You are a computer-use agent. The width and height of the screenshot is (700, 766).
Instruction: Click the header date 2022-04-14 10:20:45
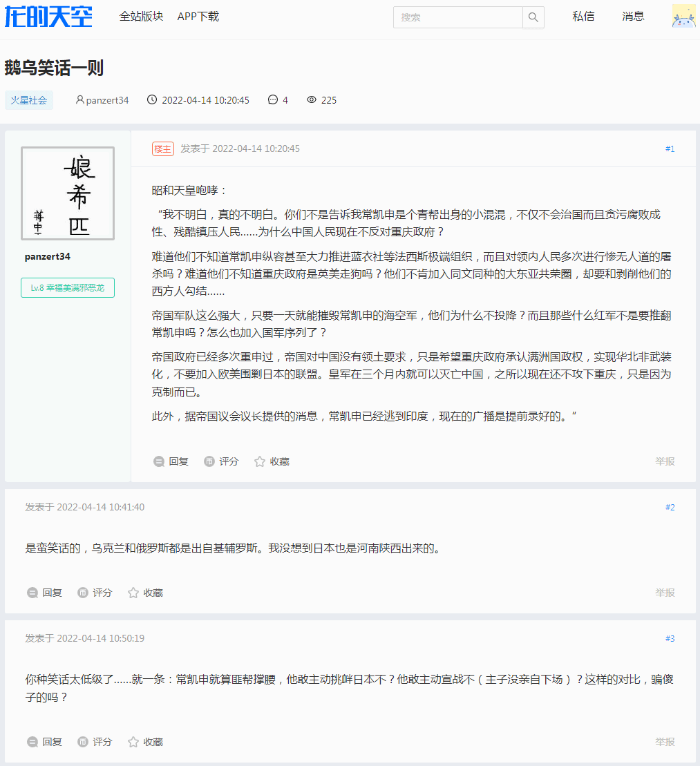205,100
